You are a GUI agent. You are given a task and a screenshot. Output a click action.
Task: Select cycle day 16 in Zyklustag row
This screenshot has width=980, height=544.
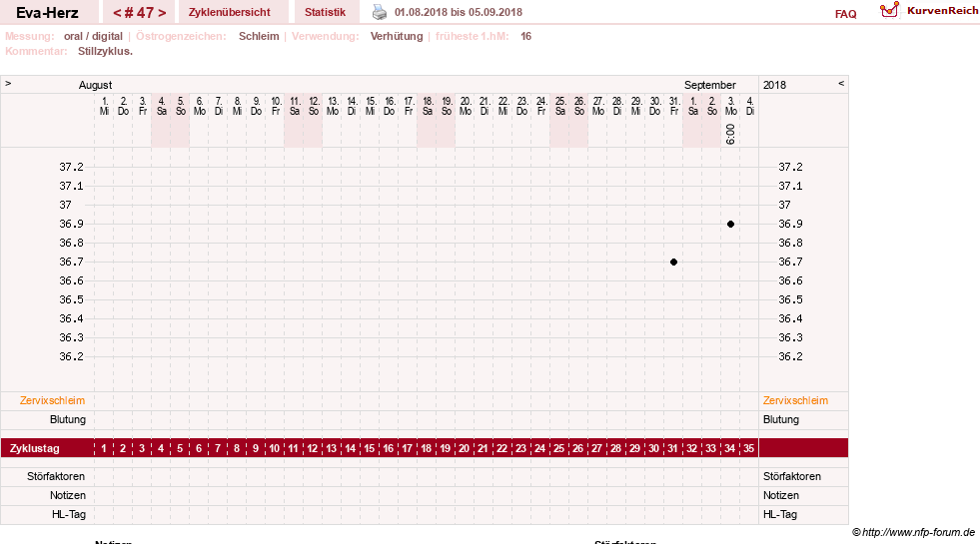[x=389, y=448]
